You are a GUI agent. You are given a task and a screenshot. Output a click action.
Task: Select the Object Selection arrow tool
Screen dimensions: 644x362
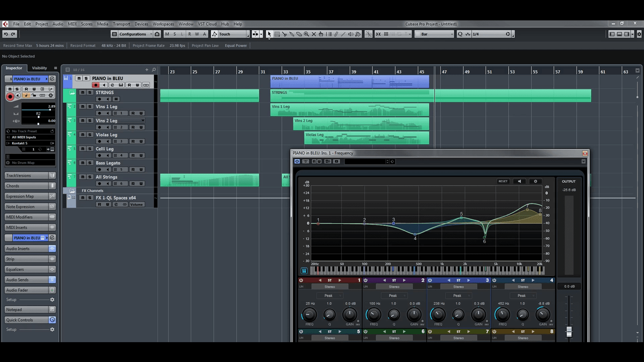[x=269, y=34]
